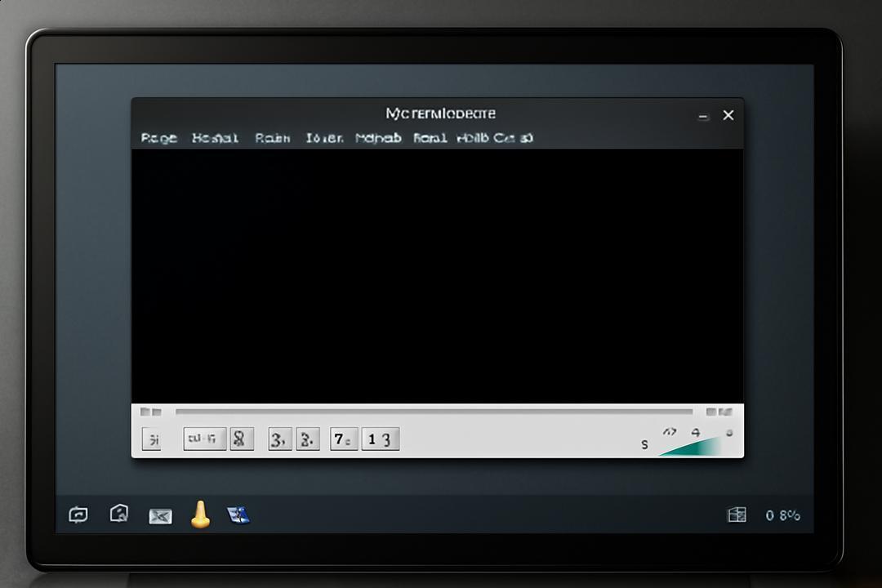Click the control button showing "2."
Viewport: 882px width, 588px height.
tap(308, 439)
